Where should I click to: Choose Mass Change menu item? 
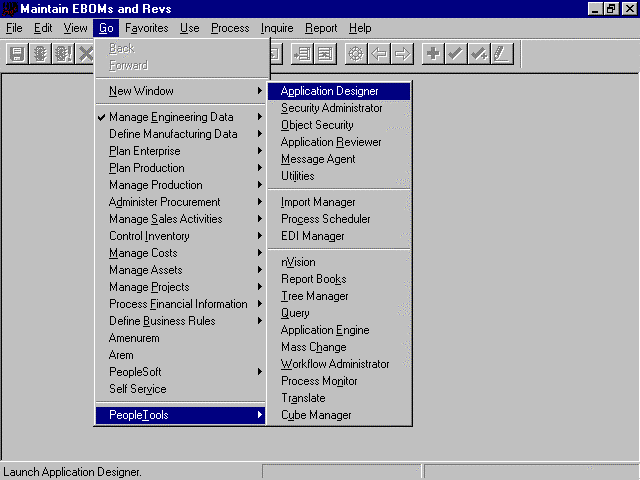(339, 347)
